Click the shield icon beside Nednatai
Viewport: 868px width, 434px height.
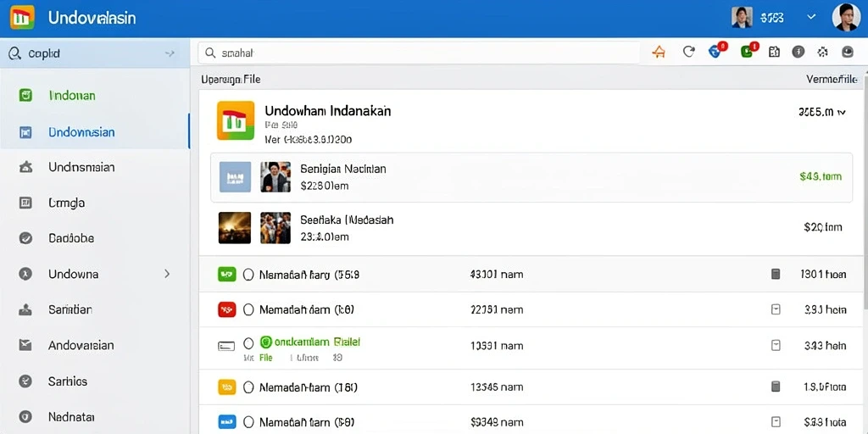tap(25, 416)
